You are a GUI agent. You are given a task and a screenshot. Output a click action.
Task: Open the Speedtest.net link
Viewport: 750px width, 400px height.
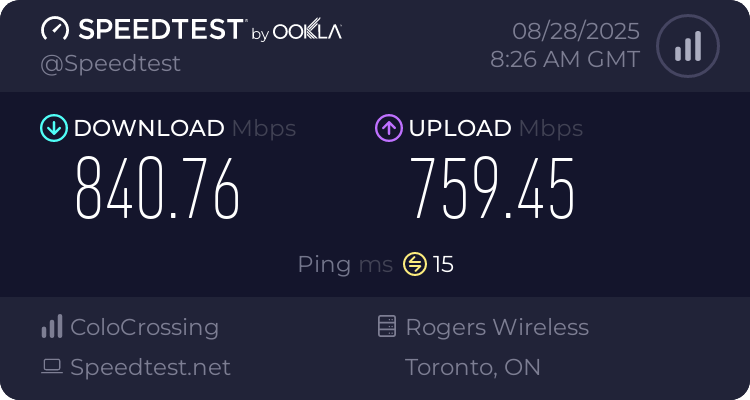[x=150, y=367]
